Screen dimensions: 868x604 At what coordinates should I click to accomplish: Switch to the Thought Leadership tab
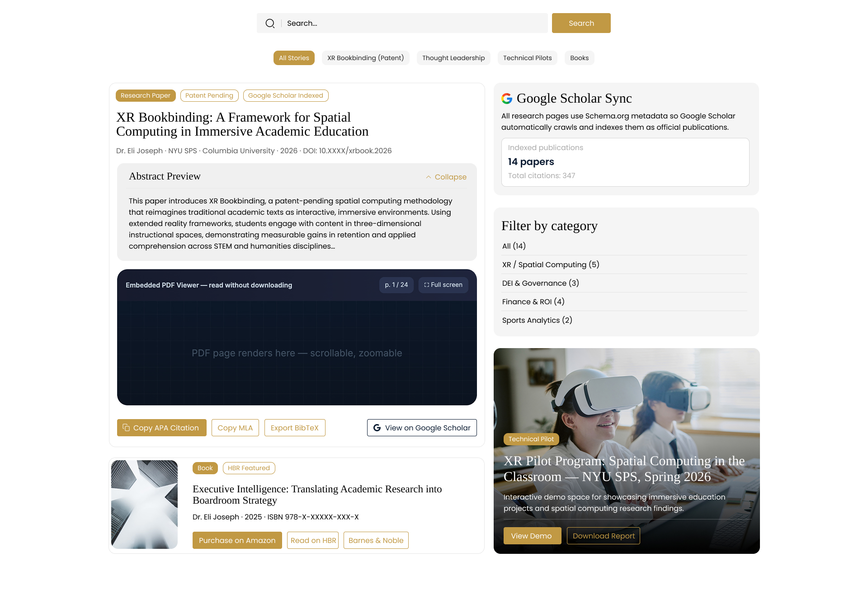pyautogui.click(x=453, y=58)
